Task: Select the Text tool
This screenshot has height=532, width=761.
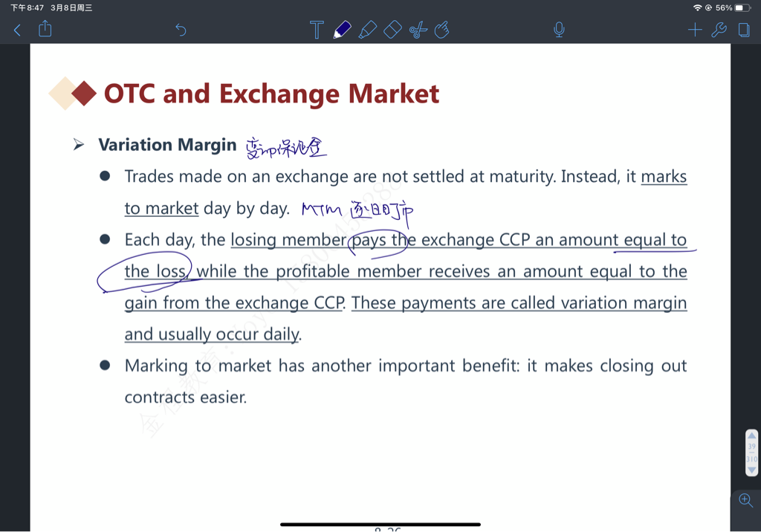Action: 317,30
